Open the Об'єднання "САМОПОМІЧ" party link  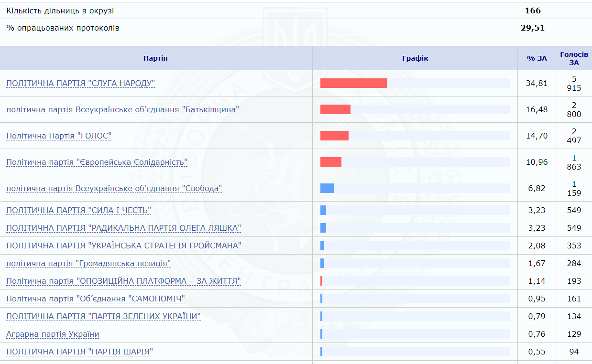coord(96,299)
